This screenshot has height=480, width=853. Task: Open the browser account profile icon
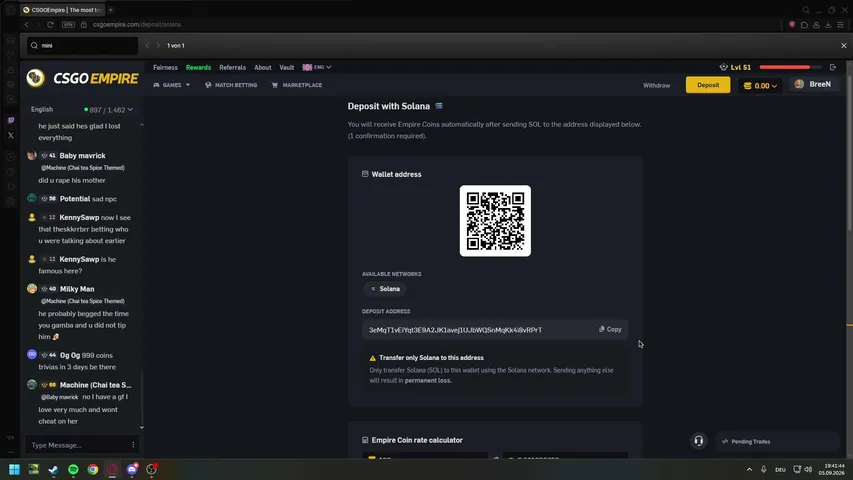[x=816, y=24]
